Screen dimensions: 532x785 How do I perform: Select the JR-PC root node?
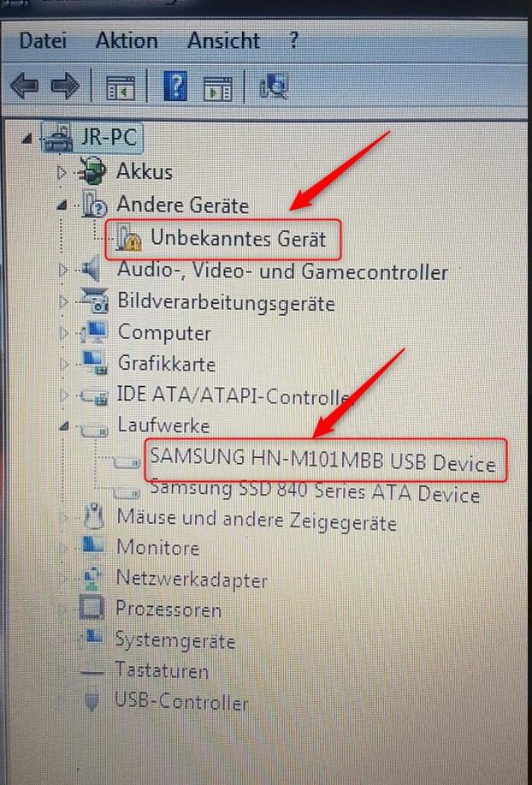(109, 137)
